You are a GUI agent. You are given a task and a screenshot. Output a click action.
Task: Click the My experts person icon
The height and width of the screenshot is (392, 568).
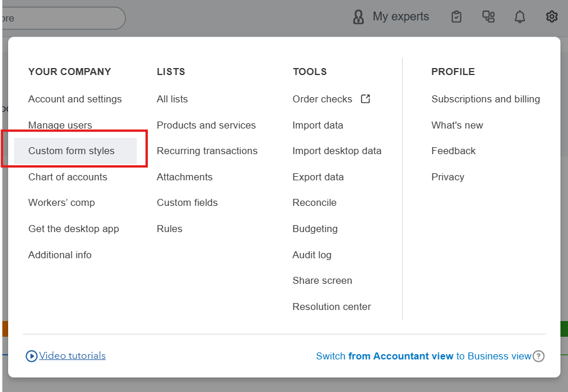[358, 17]
